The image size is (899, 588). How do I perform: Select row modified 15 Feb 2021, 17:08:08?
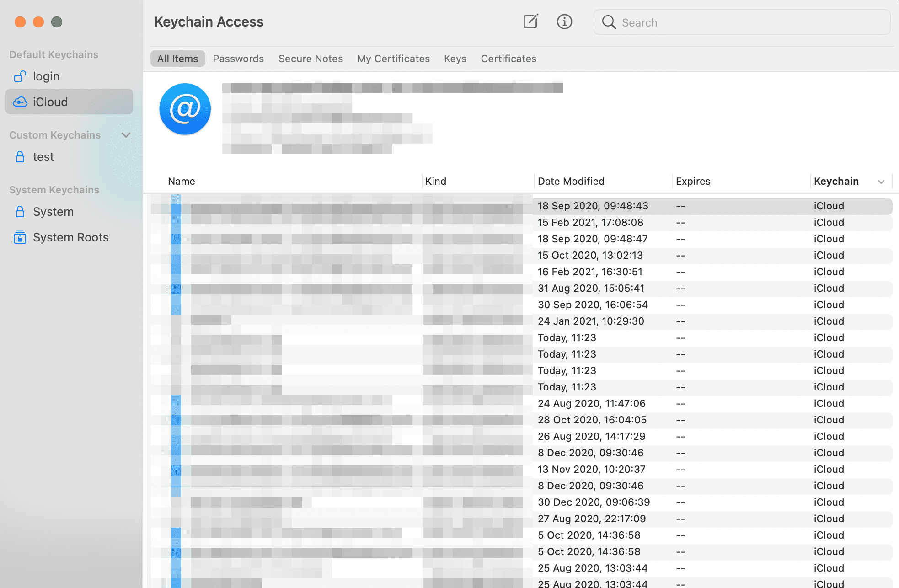tap(590, 222)
